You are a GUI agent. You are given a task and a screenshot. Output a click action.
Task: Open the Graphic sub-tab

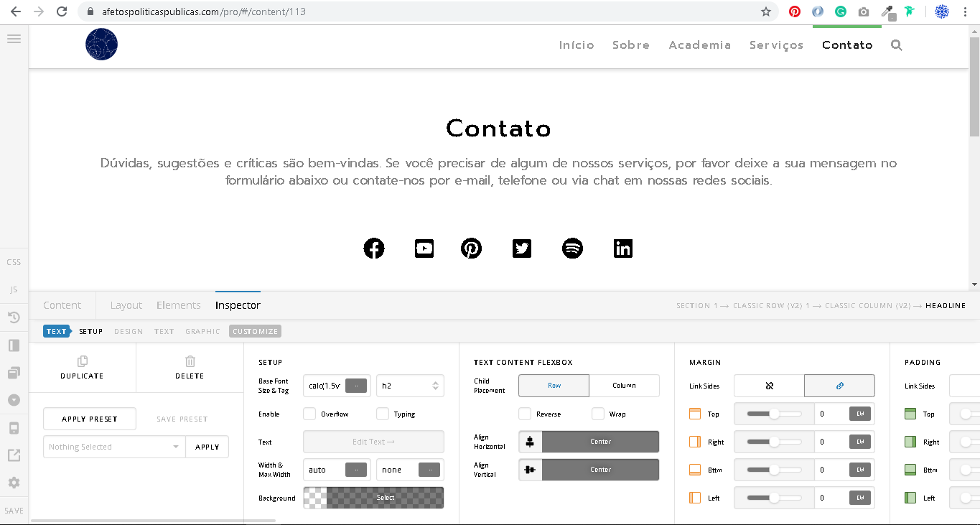(202, 331)
